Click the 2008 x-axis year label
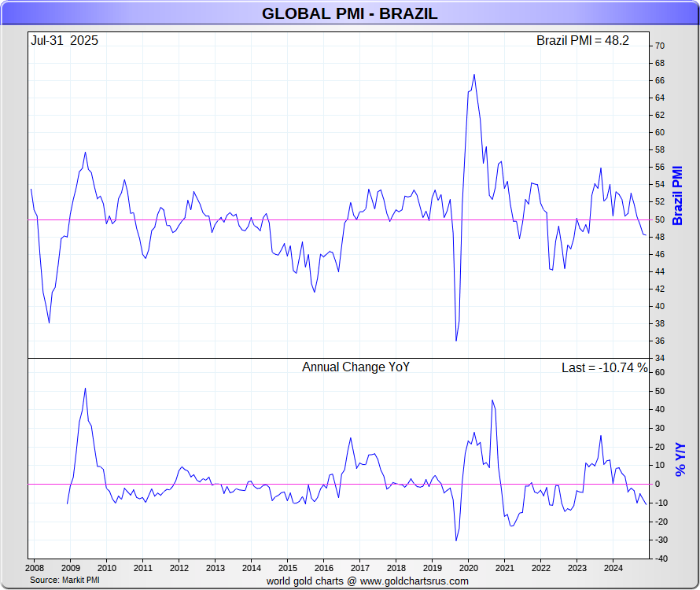Image resolution: width=700 pixels, height=590 pixels. tap(35, 568)
